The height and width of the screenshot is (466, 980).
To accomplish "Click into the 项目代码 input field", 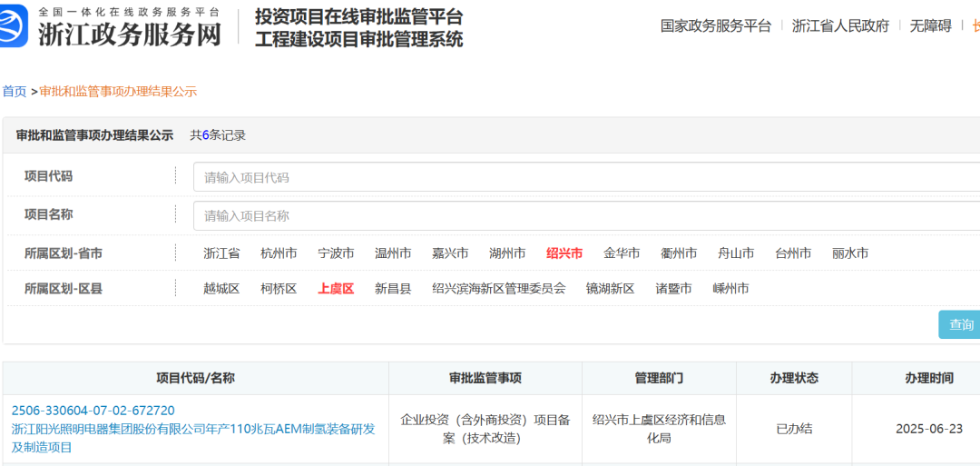I will (x=585, y=177).
